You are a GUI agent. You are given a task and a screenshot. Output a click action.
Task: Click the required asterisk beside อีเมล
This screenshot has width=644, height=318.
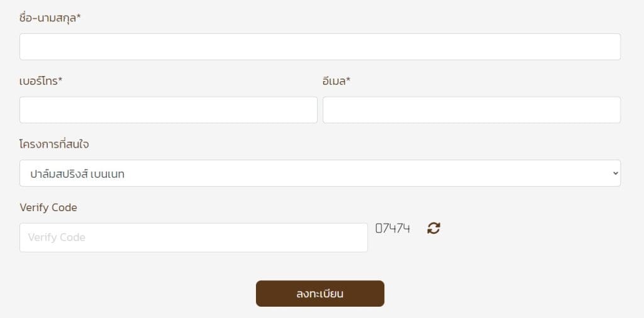coord(348,80)
